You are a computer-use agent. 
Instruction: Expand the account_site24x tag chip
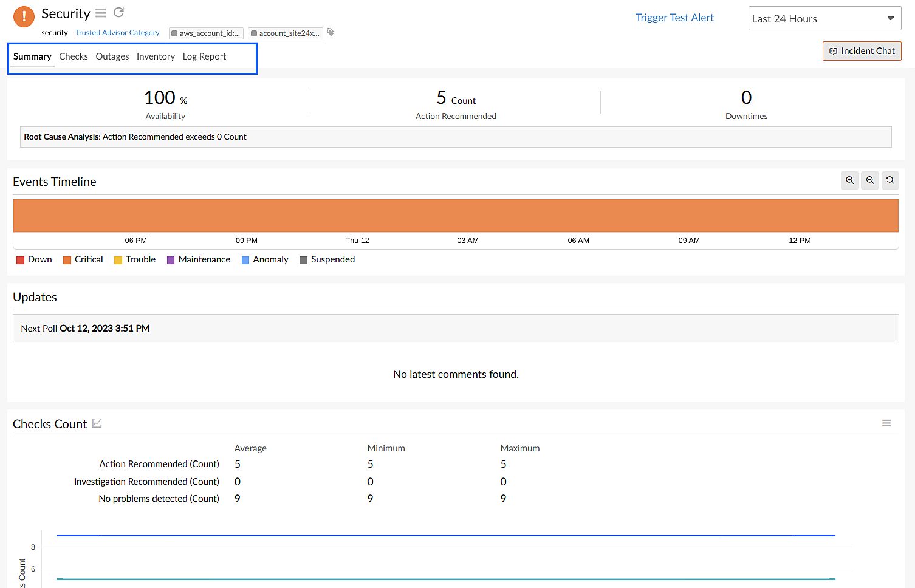click(x=285, y=33)
